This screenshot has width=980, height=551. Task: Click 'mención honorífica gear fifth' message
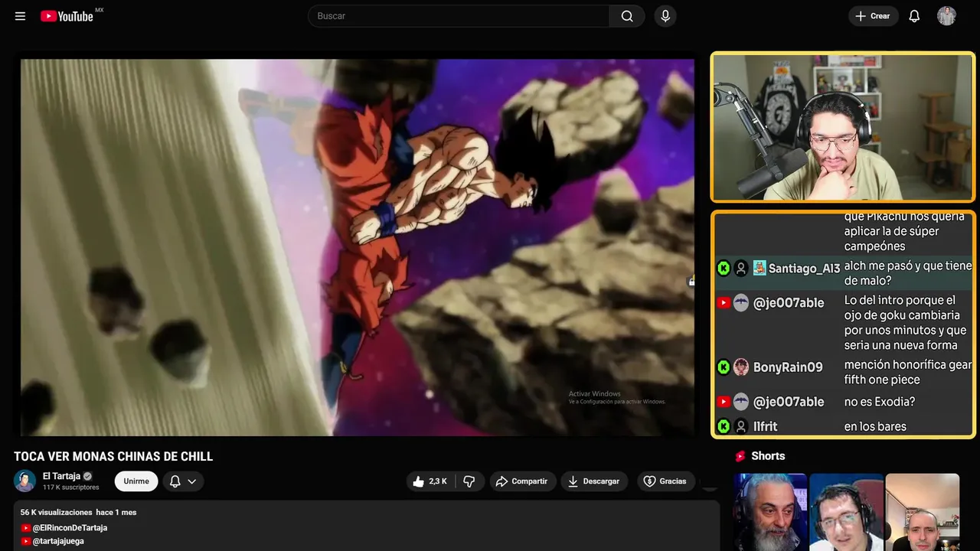tap(908, 372)
